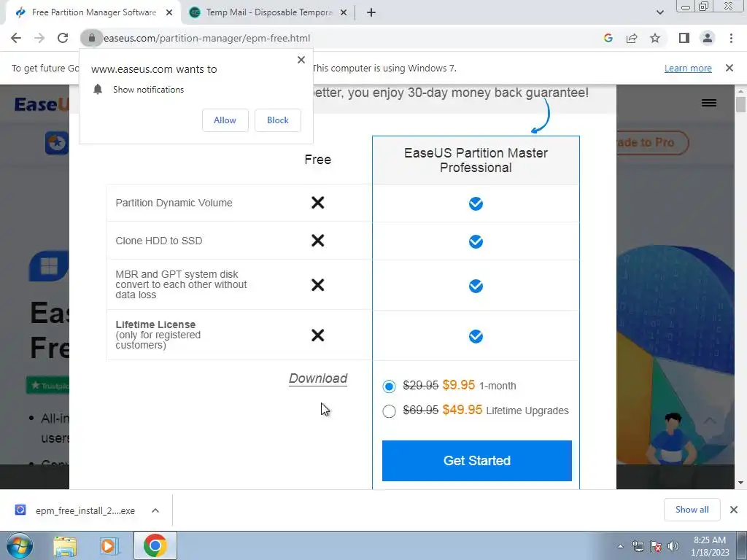Open the side panel icon
Viewport: 747px width, 560px height.
click(684, 38)
